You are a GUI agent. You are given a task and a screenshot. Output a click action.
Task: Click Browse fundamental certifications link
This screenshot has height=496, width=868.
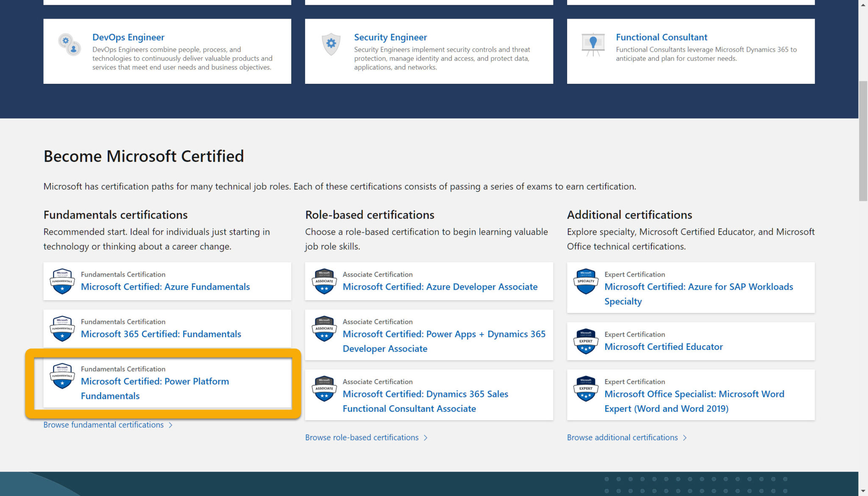coord(103,425)
